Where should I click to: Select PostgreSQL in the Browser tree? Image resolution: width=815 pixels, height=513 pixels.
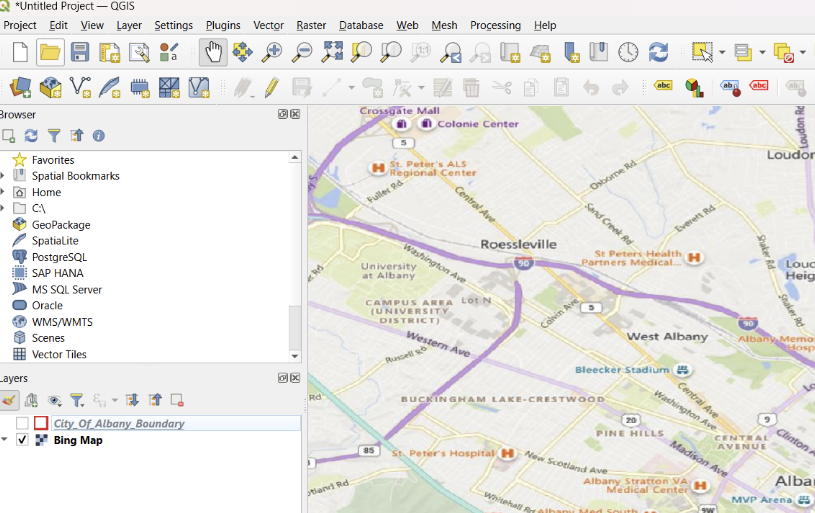[59, 257]
